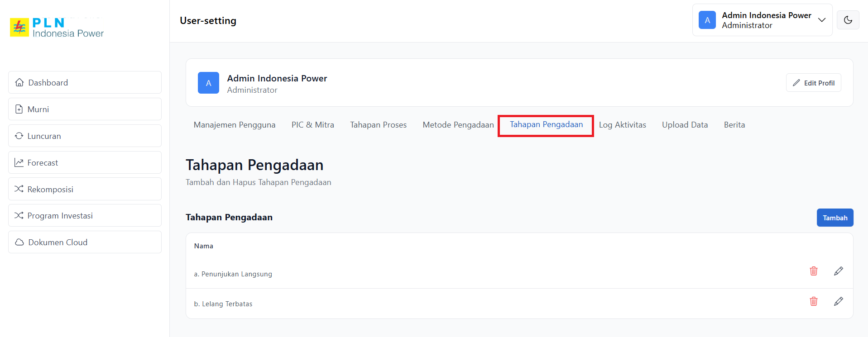The height and width of the screenshot is (337, 868).
Task: Open the Upload Data tab
Action: 685,125
